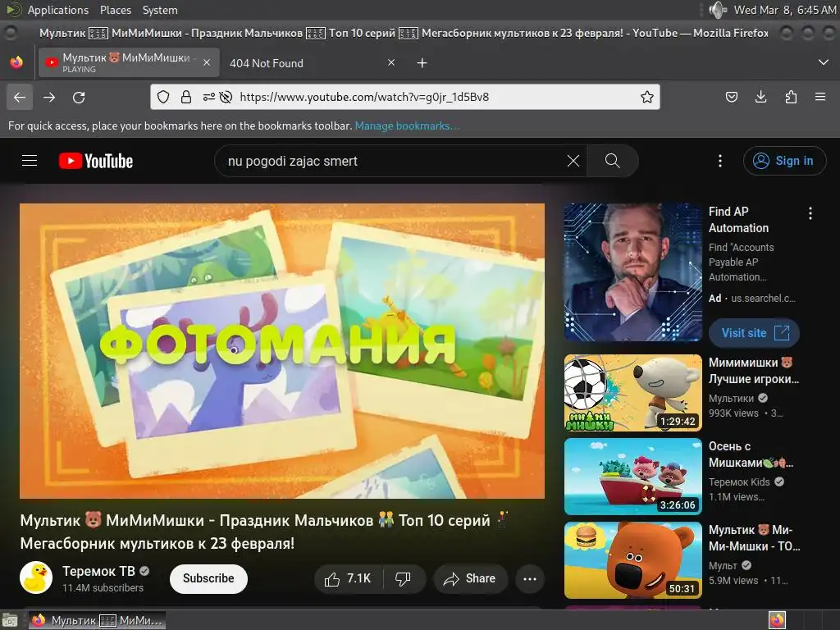The image size is (840, 630).
Task: Sign in to YouTube
Action: (x=784, y=161)
